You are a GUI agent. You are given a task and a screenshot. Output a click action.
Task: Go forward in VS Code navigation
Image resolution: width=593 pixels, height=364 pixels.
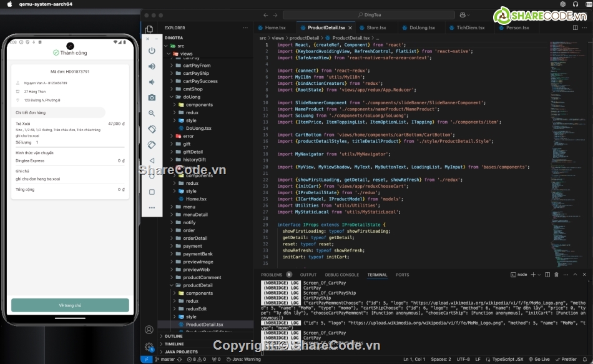275,15
